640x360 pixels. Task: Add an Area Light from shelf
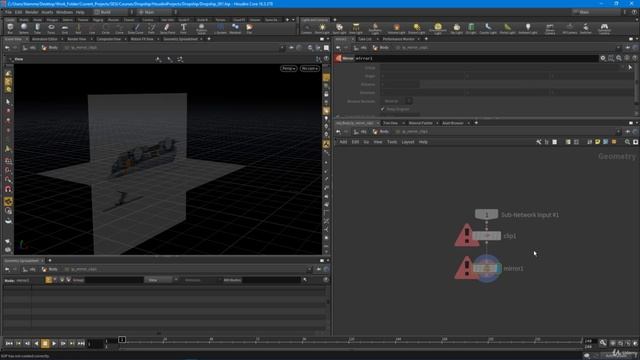coord(356,28)
